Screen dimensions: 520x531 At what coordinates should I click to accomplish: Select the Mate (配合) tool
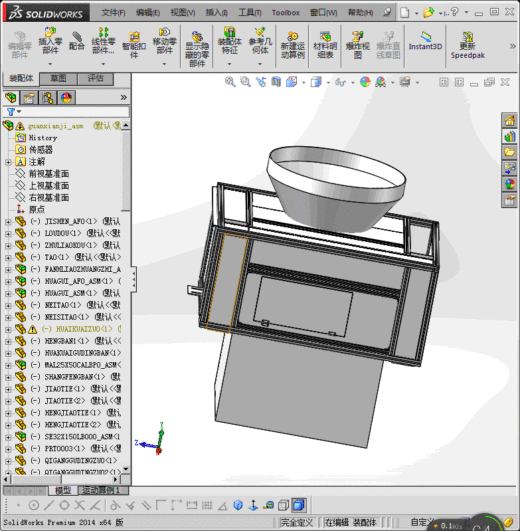tap(77, 41)
